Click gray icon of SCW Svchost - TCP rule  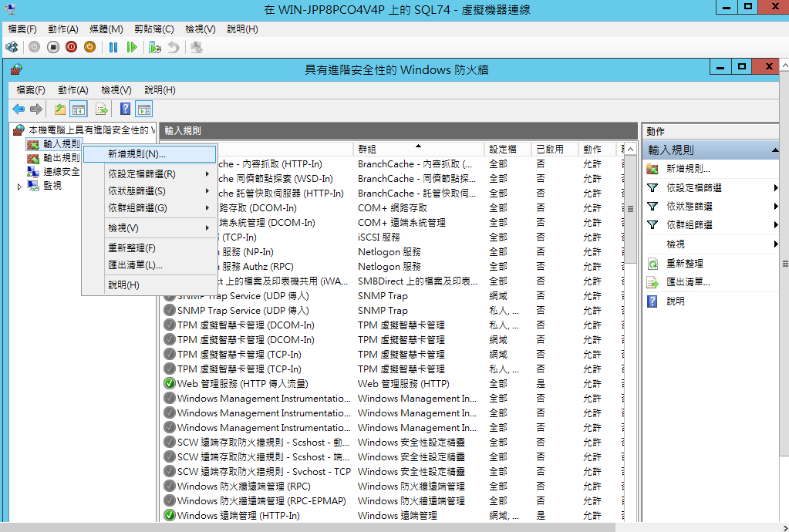[170, 472]
